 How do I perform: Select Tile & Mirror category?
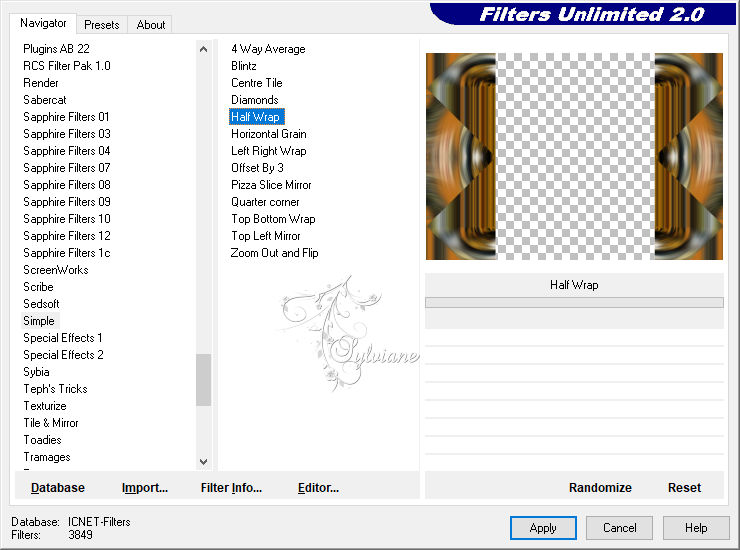51,423
